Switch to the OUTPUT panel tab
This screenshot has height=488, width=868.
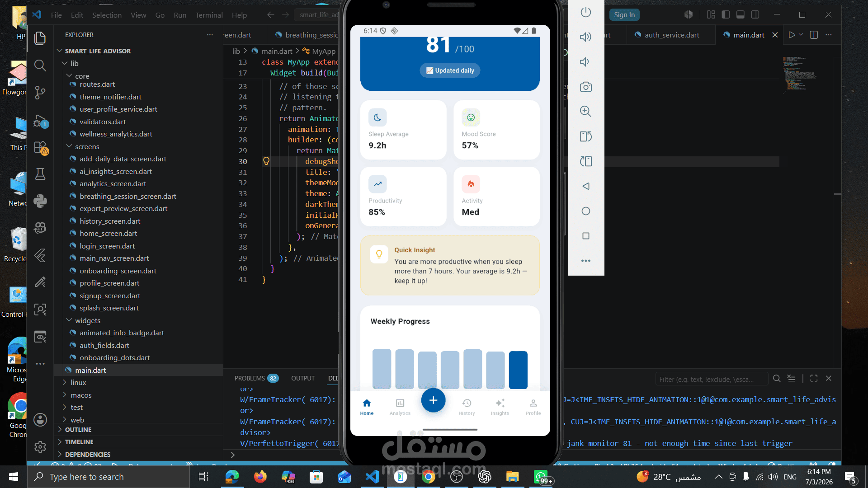point(303,378)
